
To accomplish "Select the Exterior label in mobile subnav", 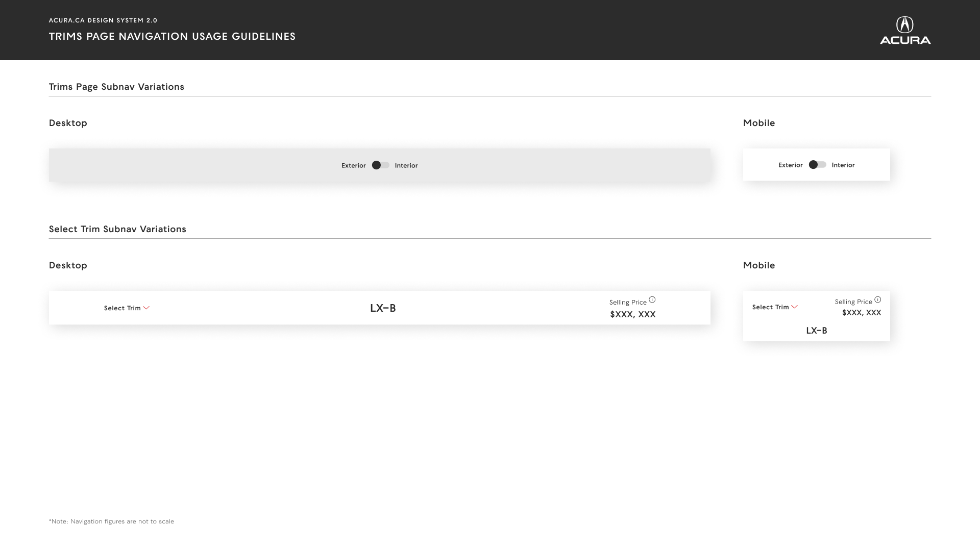I will (x=791, y=165).
